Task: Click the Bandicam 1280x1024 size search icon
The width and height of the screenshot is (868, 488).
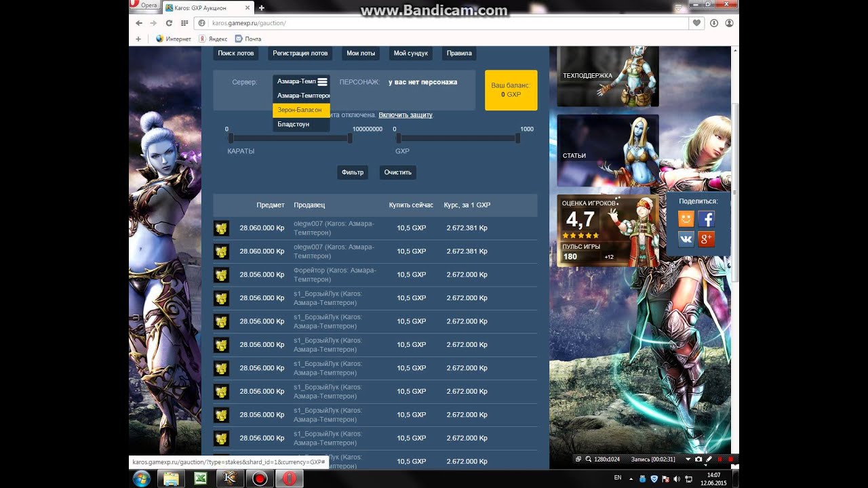Action: [588, 459]
